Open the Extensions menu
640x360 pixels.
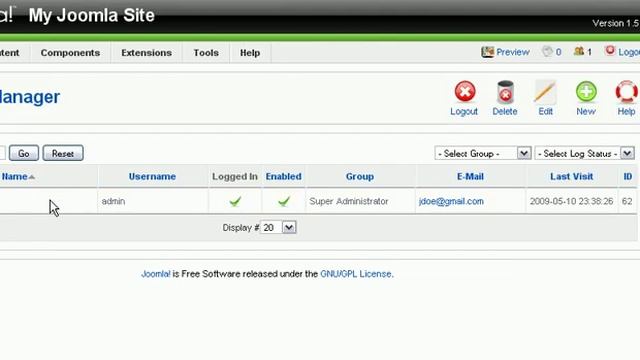click(147, 53)
